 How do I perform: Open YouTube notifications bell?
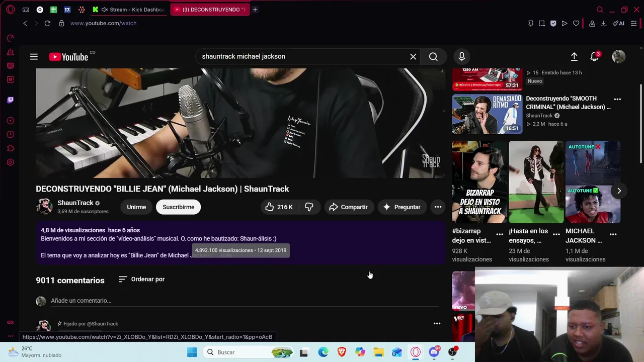coord(595,57)
